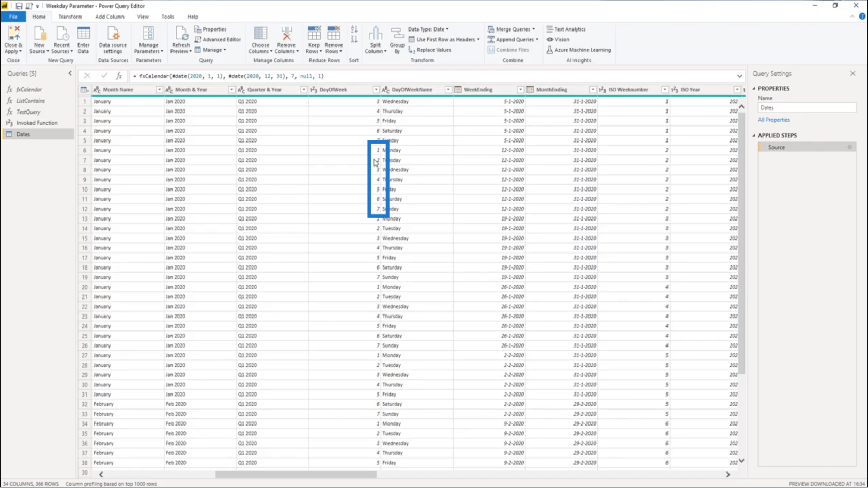Viewport: 868px width, 488px height.
Task: Collapse the APPLIED STEPS section
Action: pyautogui.click(x=754, y=135)
